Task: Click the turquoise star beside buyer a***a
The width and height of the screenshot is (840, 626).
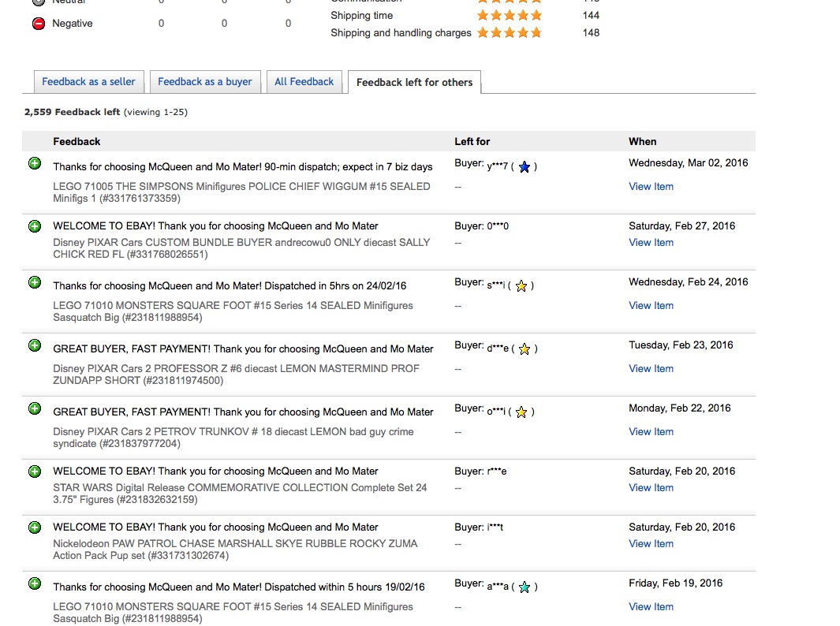Action: [x=524, y=587]
